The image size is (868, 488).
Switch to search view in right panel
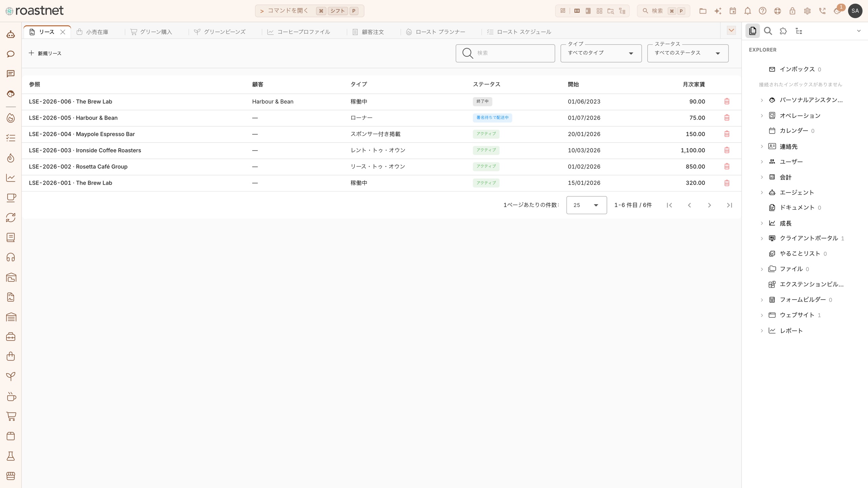tap(768, 31)
